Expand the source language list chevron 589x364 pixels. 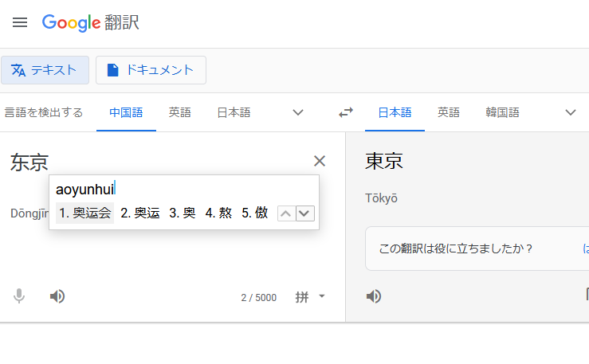click(298, 112)
